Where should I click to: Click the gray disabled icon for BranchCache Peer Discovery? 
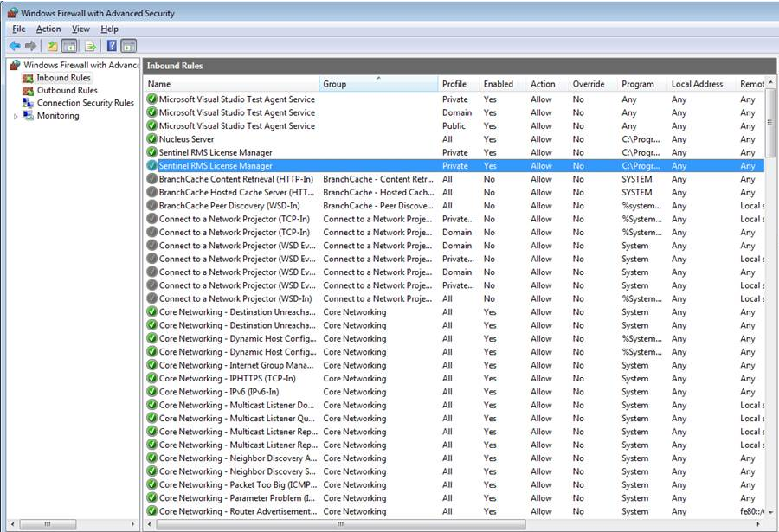point(152,206)
